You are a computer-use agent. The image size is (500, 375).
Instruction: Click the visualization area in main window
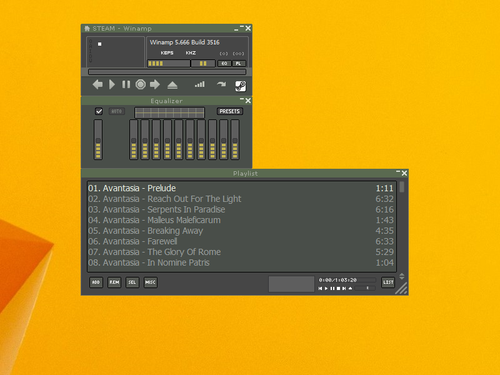[x=116, y=52]
